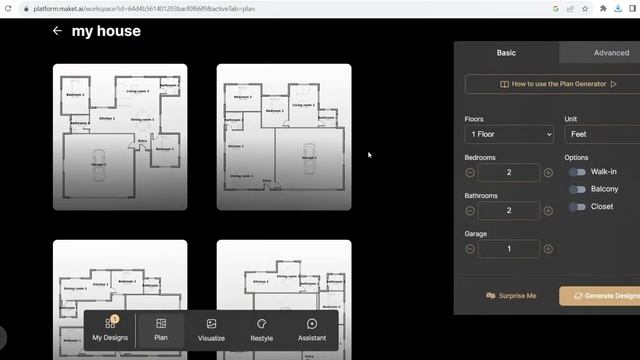Screen dimensions: 640x360
Task: Open the Visualize tool
Action: click(211, 330)
